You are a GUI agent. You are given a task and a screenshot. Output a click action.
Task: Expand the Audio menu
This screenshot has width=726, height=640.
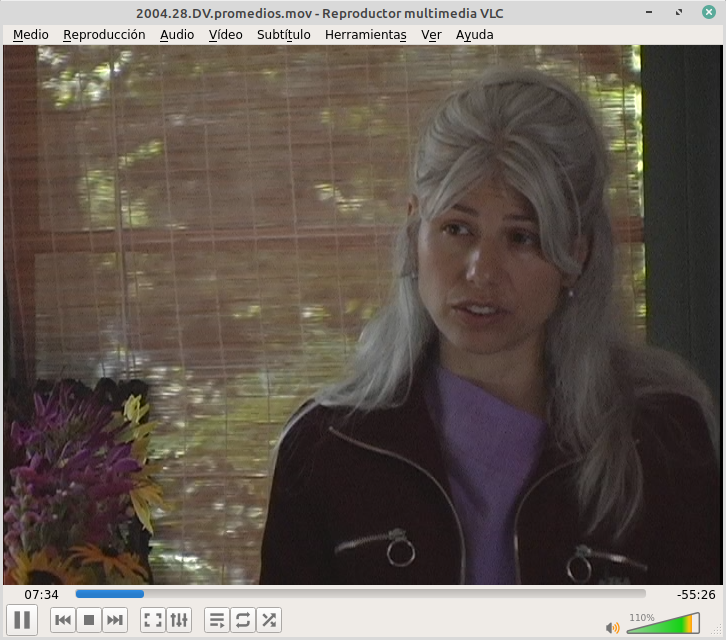coord(177,34)
